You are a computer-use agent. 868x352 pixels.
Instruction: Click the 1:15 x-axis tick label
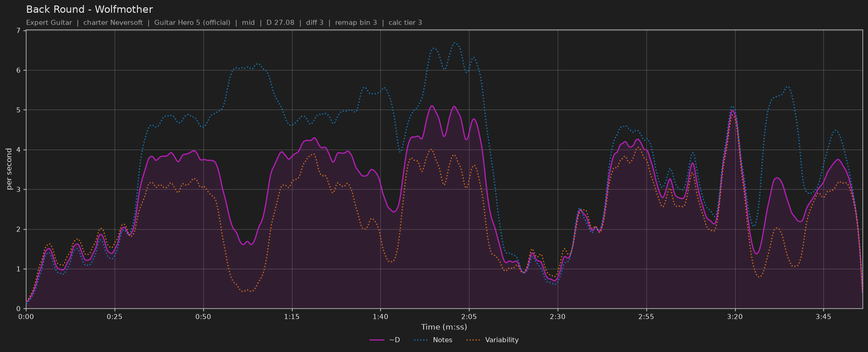[x=292, y=317]
